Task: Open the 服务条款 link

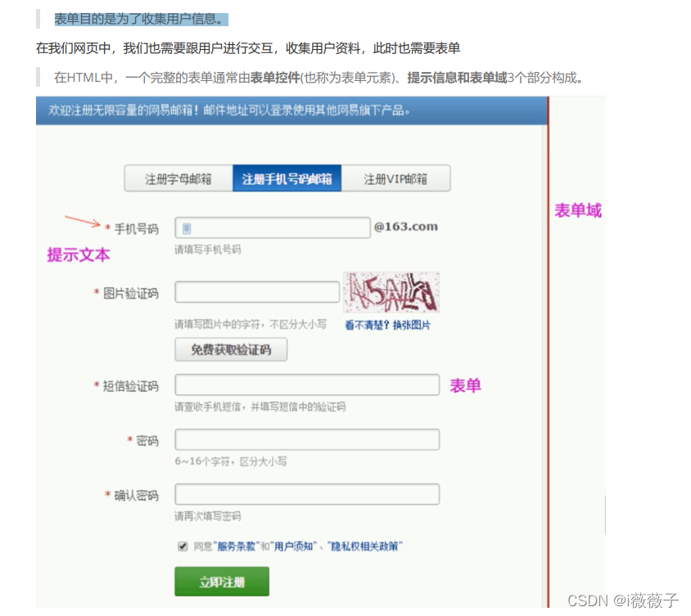Action: 236,546
